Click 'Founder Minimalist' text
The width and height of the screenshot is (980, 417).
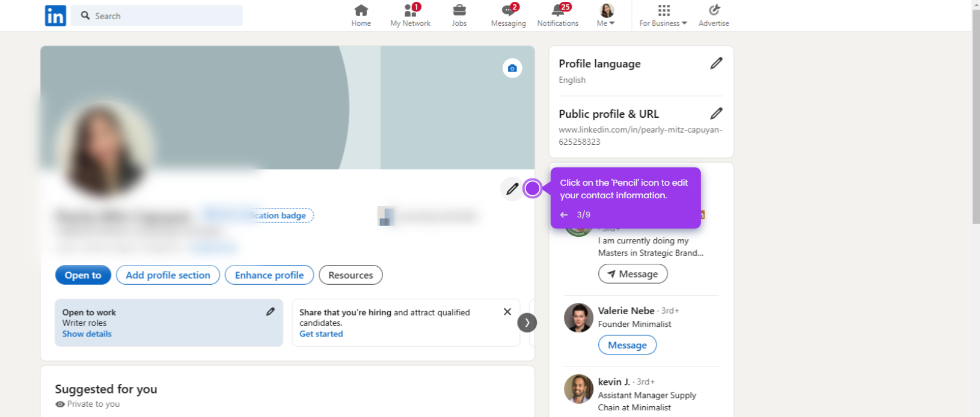pos(634,324)
